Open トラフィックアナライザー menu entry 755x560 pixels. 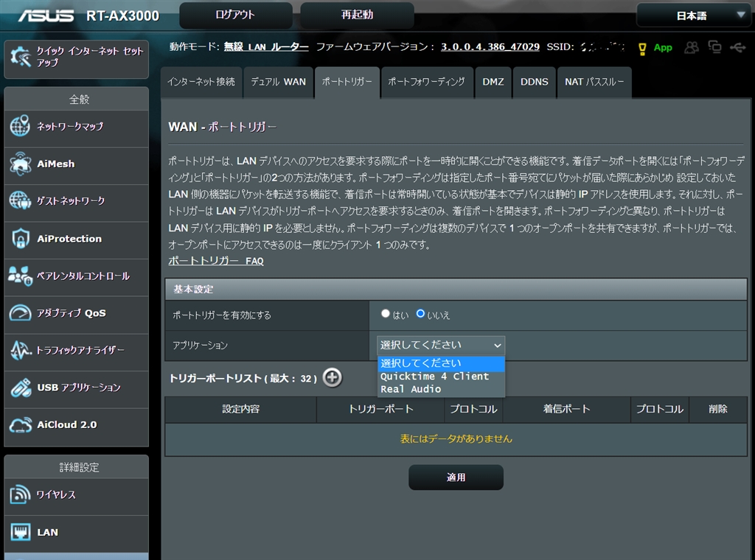pyautogui.click(x=77, y=351)
